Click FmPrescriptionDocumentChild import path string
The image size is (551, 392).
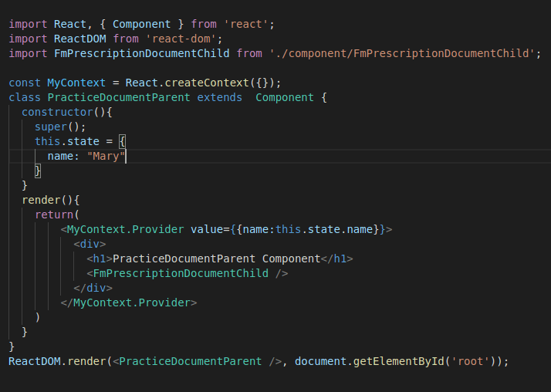coord(402,53)
